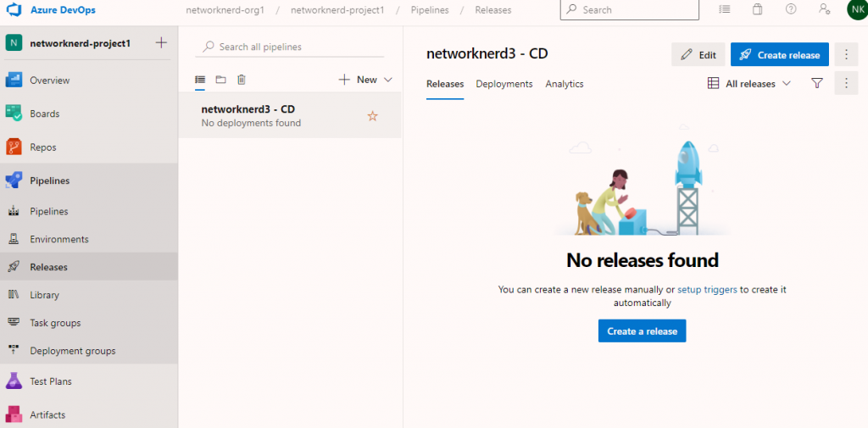Viewport: 868px width, 428px height.
Task: Show deleted pipelines trash icon
Action: [242, 80]
